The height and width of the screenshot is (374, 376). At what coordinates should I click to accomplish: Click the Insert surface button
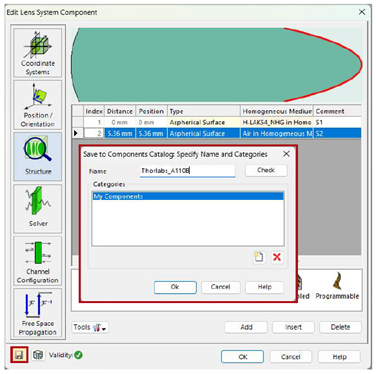coord(293,327)
